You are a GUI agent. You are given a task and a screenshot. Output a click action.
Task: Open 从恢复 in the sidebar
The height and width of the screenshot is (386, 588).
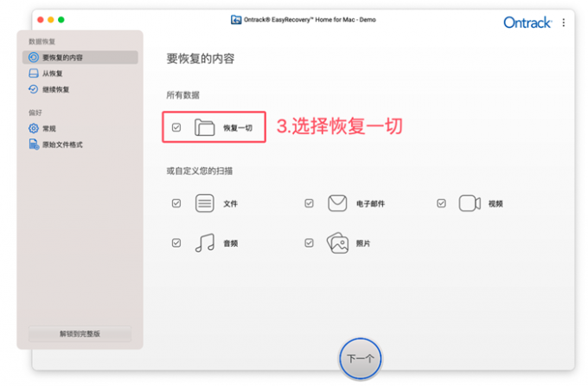[80, 74]
